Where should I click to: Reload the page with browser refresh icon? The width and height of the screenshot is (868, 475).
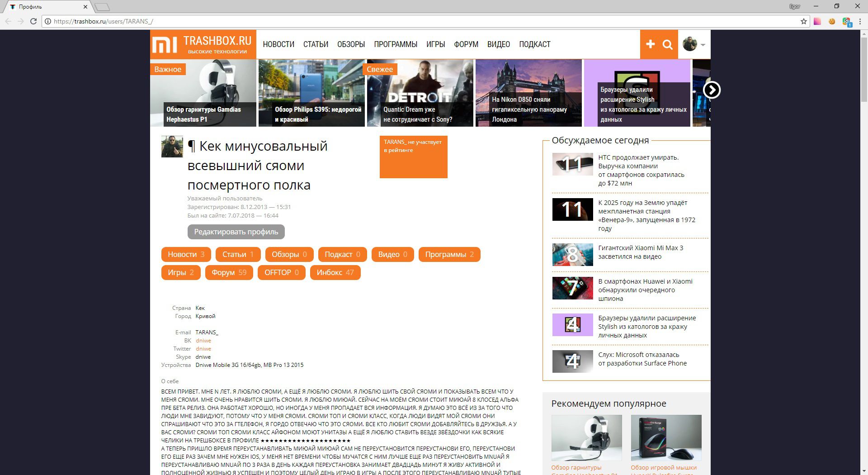tap(33, 21)
